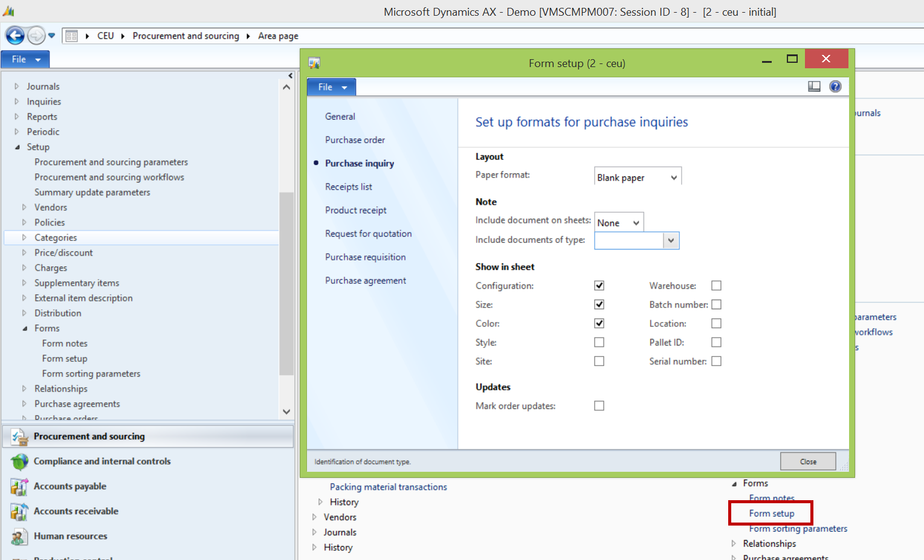The height and width of the screenshot is (560, 924).
Task: Open the Accounts payable module
Action: click(x=69, y=486)
